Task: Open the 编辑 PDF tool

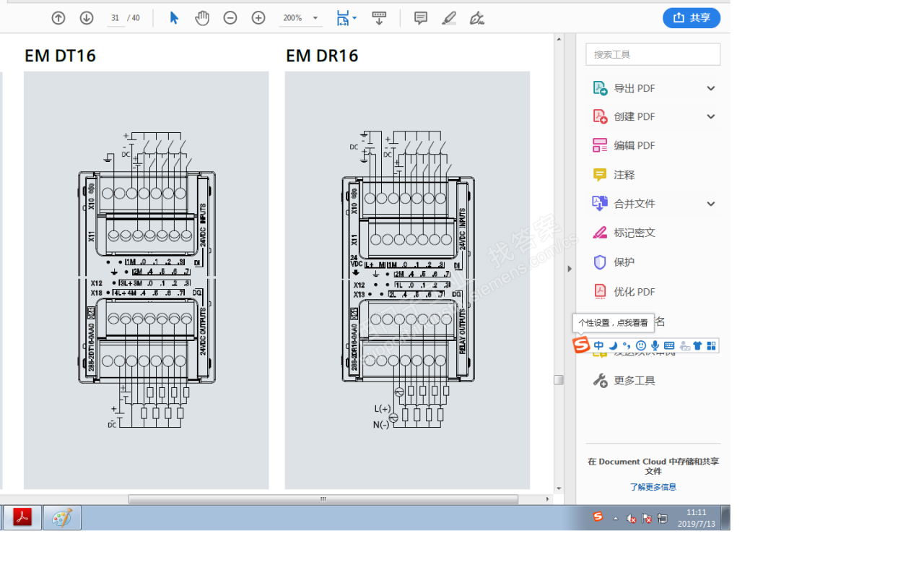Action: click(624, 145)
